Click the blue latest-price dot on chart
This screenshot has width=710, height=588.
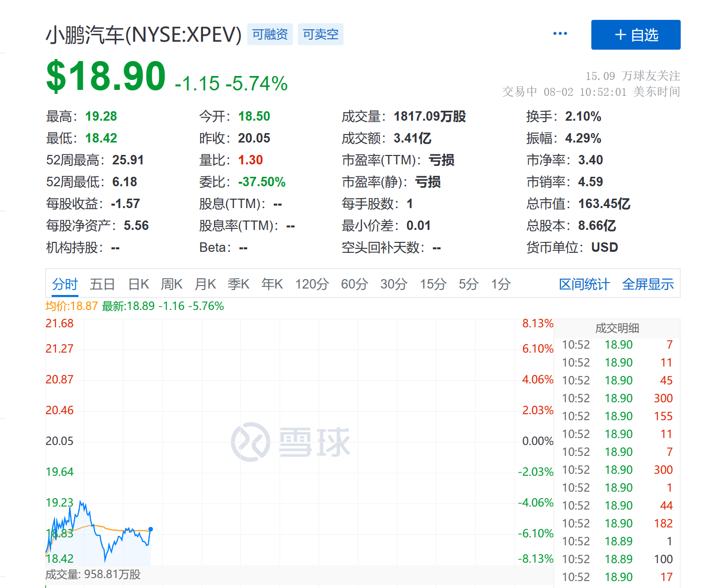[150, 529]
